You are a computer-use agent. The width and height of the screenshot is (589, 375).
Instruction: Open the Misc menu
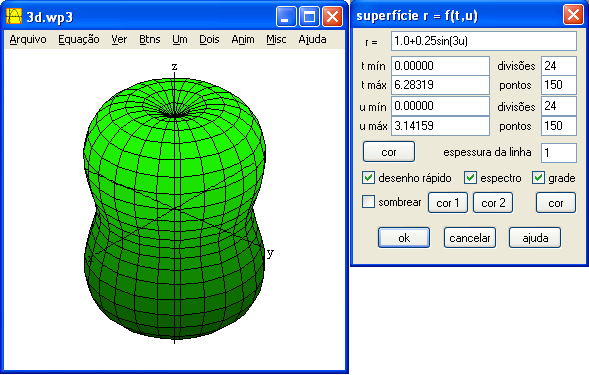(276, 39)
